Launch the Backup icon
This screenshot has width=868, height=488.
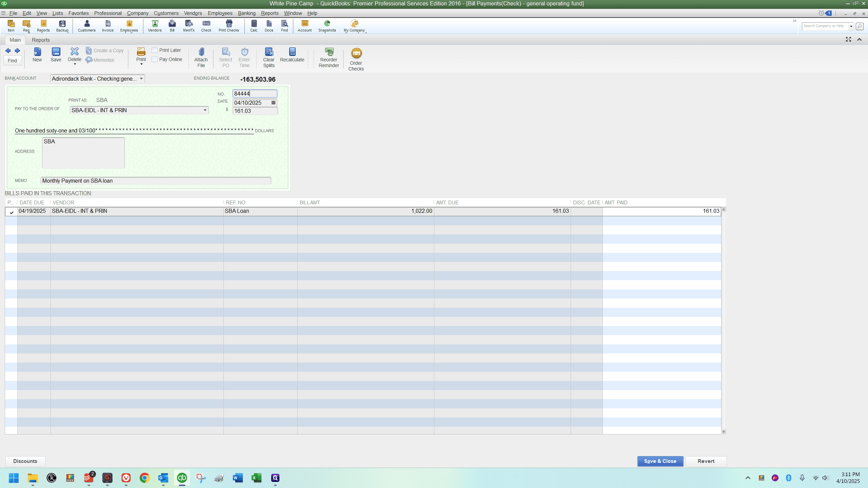[x=62, y=26]
